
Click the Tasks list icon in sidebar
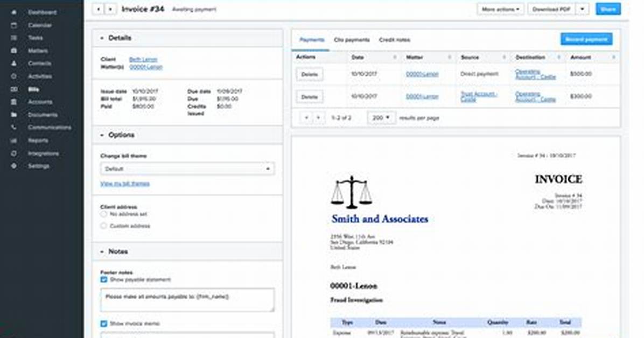pos(14,38)
